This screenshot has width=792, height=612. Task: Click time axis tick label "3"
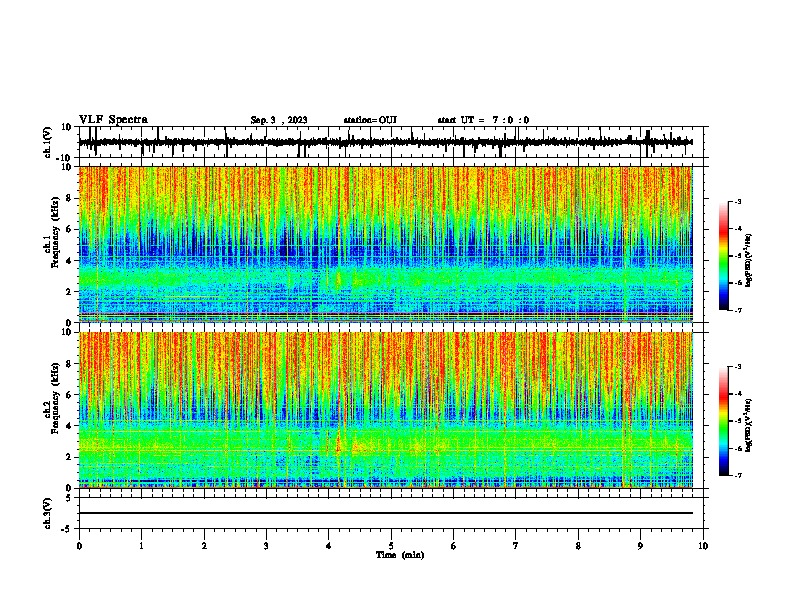coord(266,546)
